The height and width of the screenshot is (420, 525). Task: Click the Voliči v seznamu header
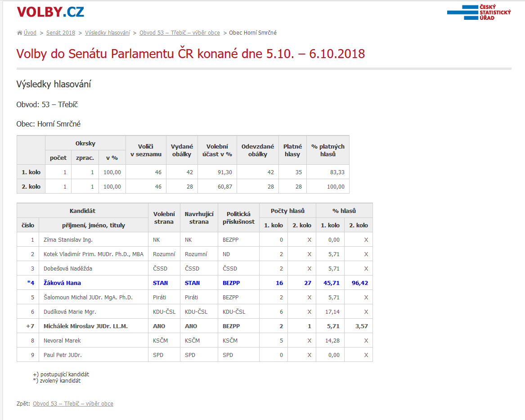pyautogui.click(x=146, y=150)
